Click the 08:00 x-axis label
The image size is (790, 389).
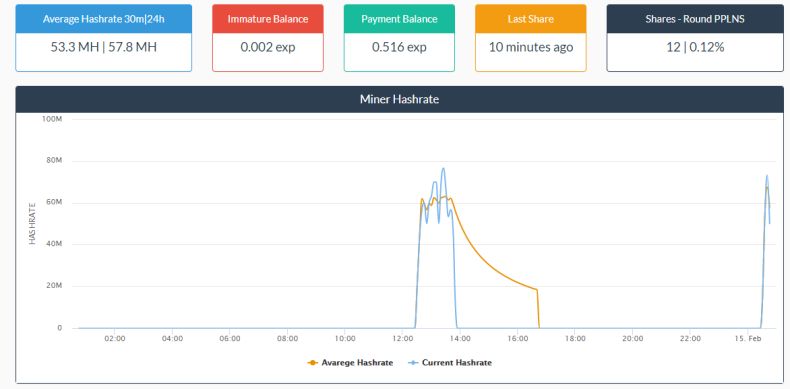287,339
